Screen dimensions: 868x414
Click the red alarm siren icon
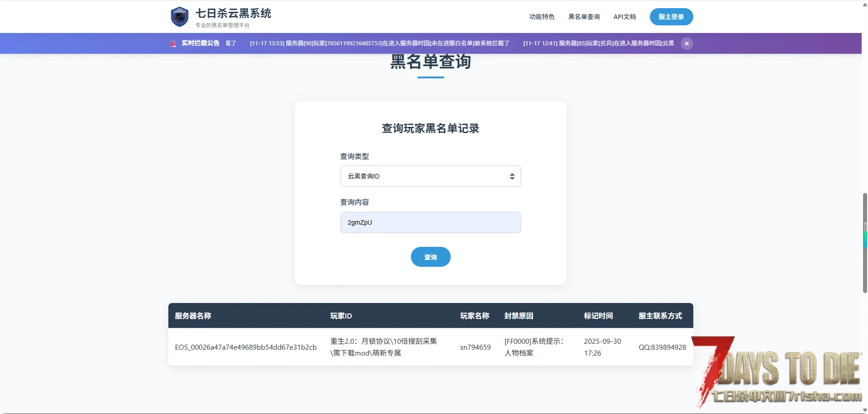tap(173, 43)
